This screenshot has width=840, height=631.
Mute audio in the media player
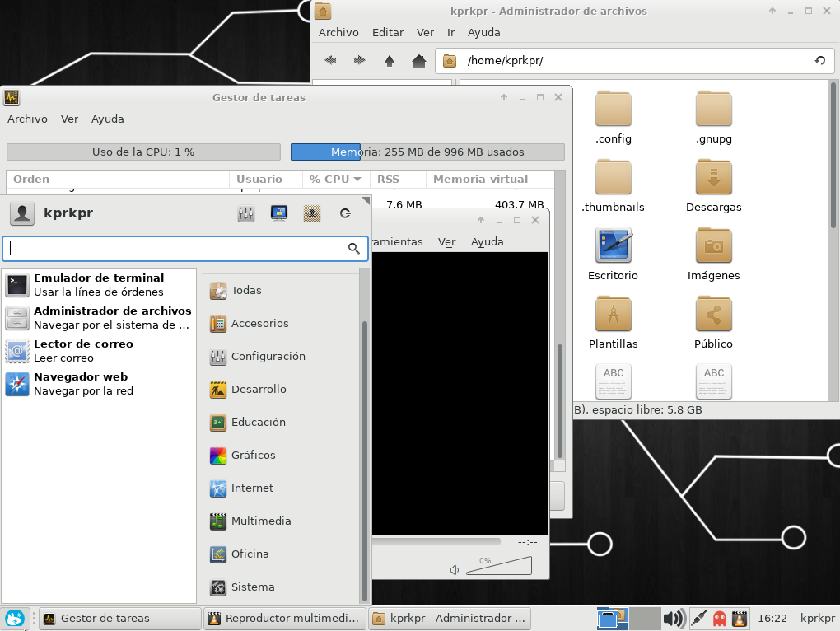[x=454, y=569]
